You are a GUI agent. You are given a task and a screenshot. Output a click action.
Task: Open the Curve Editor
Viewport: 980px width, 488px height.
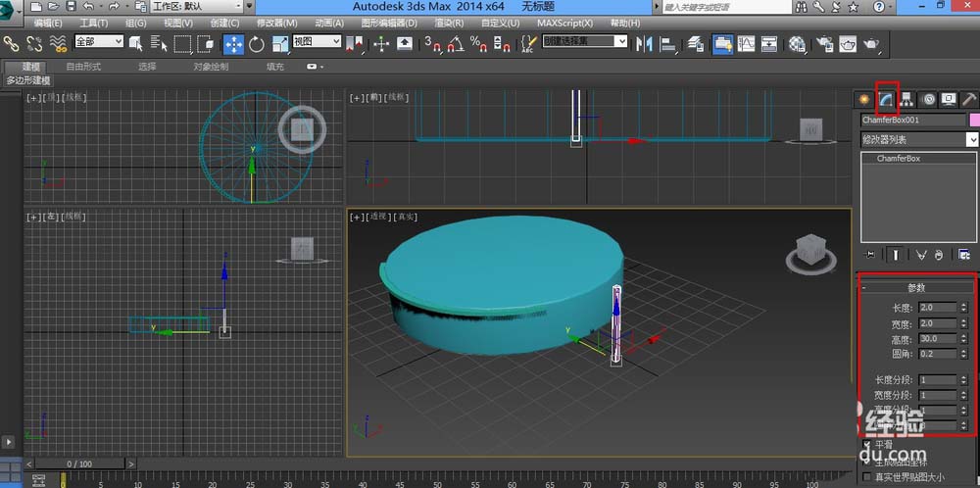click(x=747, y=44)
